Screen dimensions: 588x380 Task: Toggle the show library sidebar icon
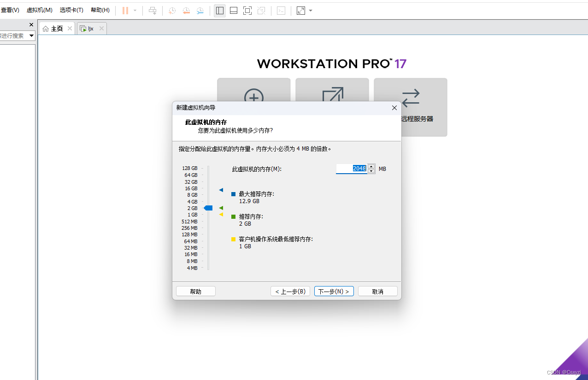[x=220, y=10]
